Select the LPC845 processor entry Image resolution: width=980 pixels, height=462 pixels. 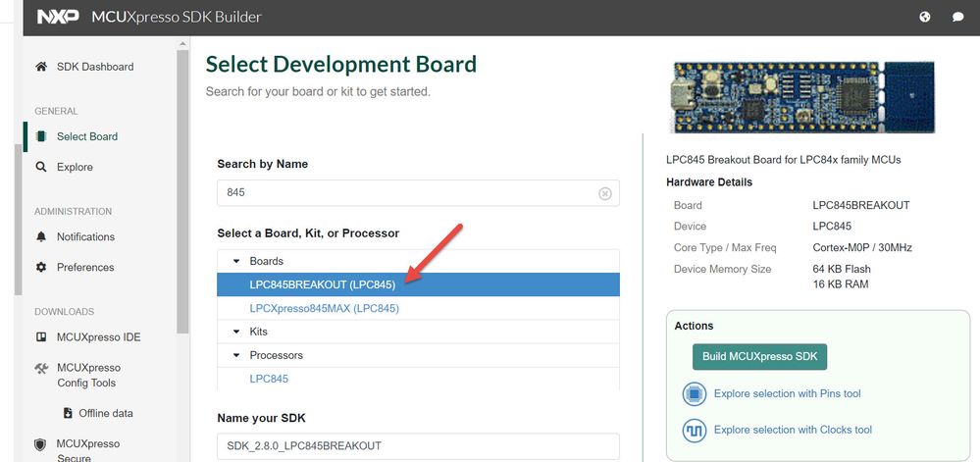(x=418, y=379)
